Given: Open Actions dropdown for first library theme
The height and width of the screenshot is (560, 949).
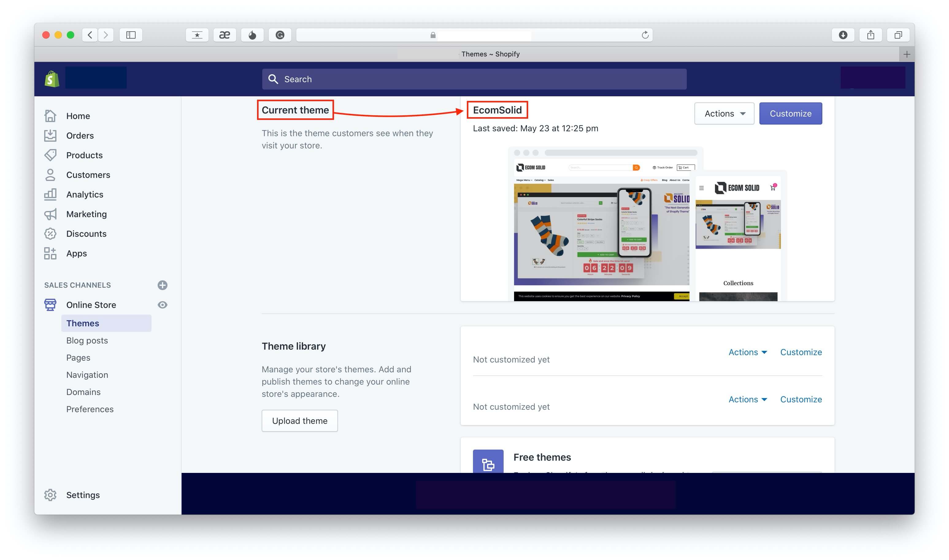Looking at the screenshot, I should pos(748,352).
